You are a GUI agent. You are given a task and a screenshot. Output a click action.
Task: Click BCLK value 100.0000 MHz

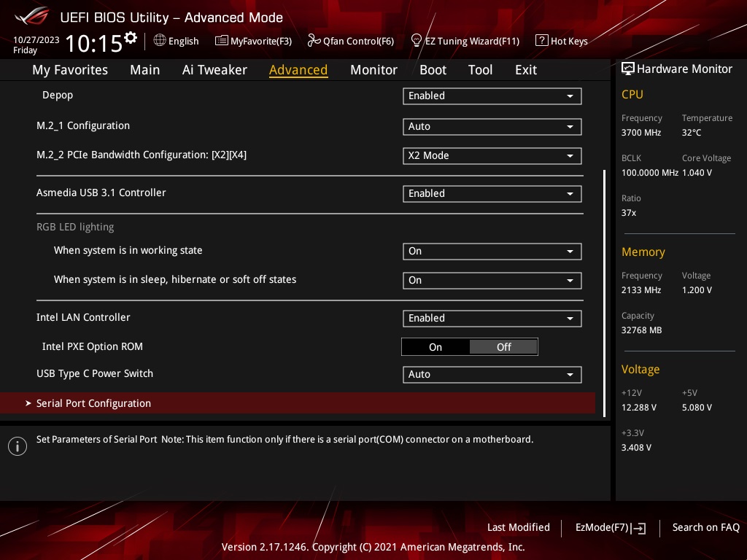(x=650, y=173)
